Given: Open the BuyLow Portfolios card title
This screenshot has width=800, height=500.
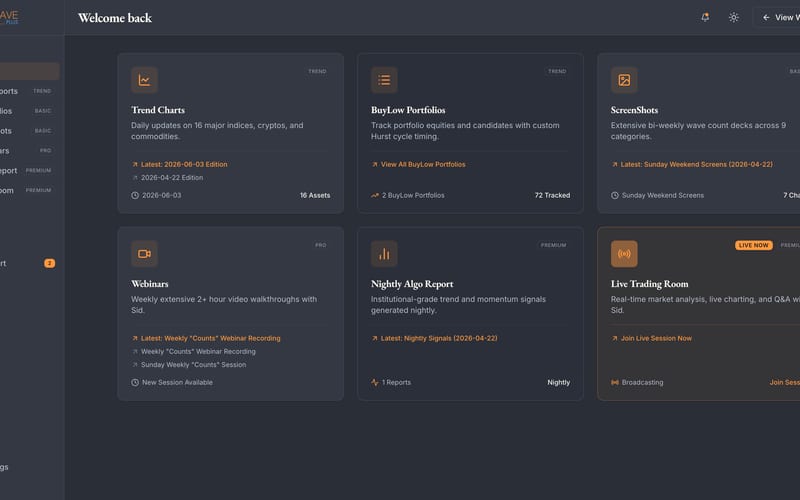Looking at the screenshot, I should [x=408, y=110].
